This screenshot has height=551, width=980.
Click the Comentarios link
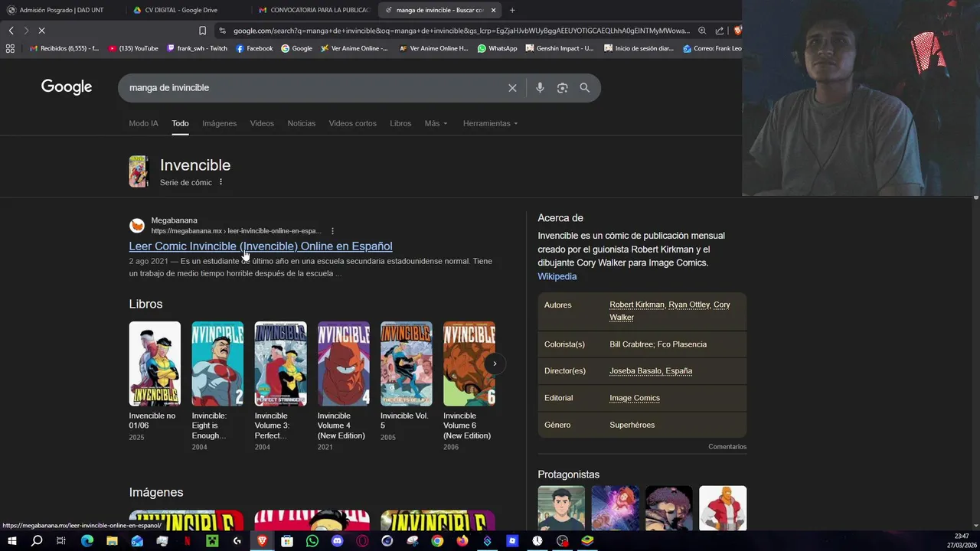click(727, 447)
